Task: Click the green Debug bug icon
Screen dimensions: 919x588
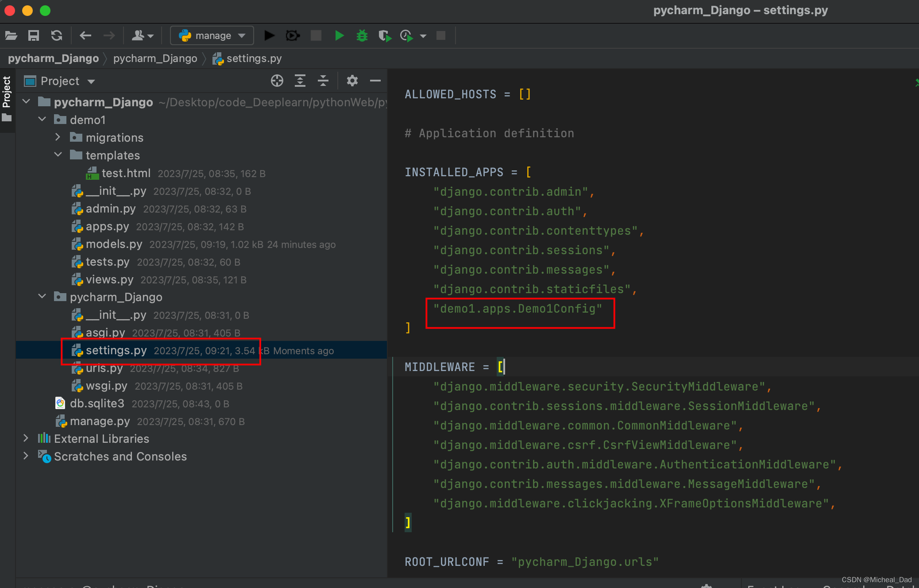Action: 362,35
